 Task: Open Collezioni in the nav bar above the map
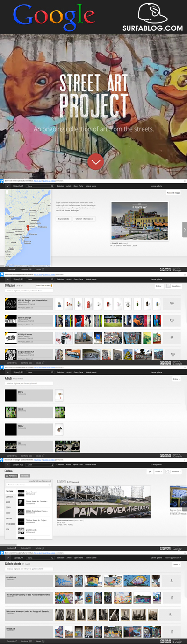pos(60,186)
